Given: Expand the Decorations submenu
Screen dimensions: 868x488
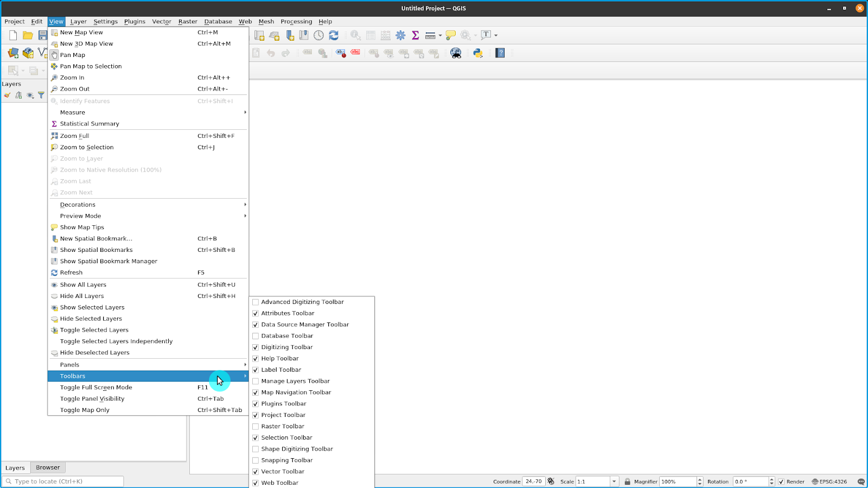Looking at the screenshot, I should [148, 205].
